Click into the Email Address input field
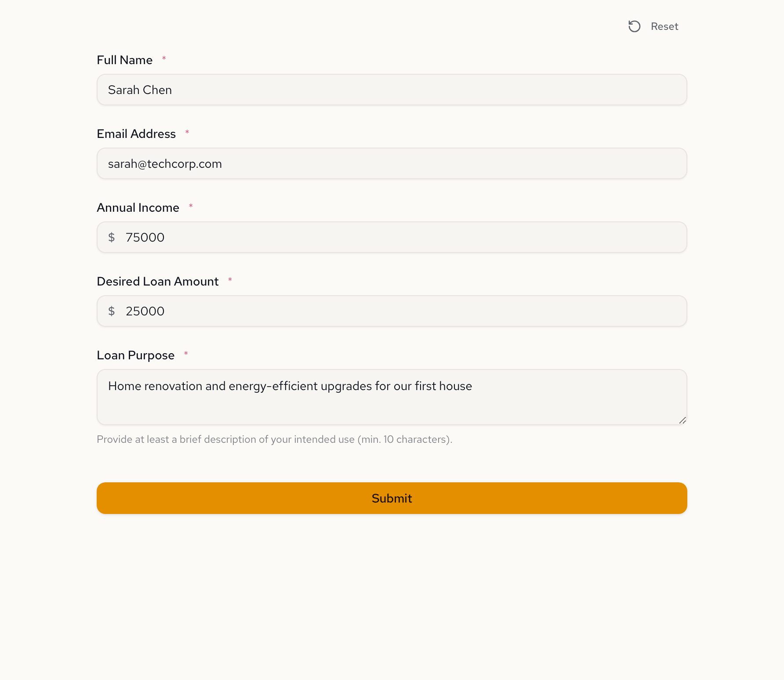The image size is (784, 680). [391, 163]
